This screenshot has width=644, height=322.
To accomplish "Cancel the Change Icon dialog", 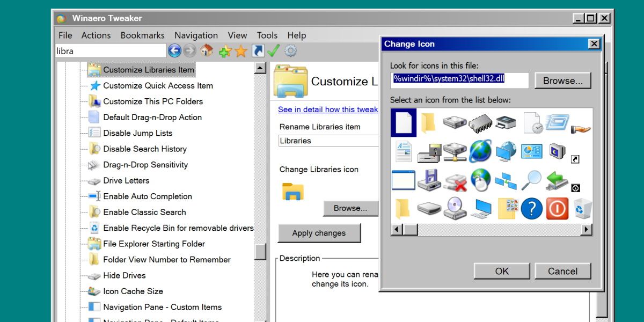I will point(562,271).
